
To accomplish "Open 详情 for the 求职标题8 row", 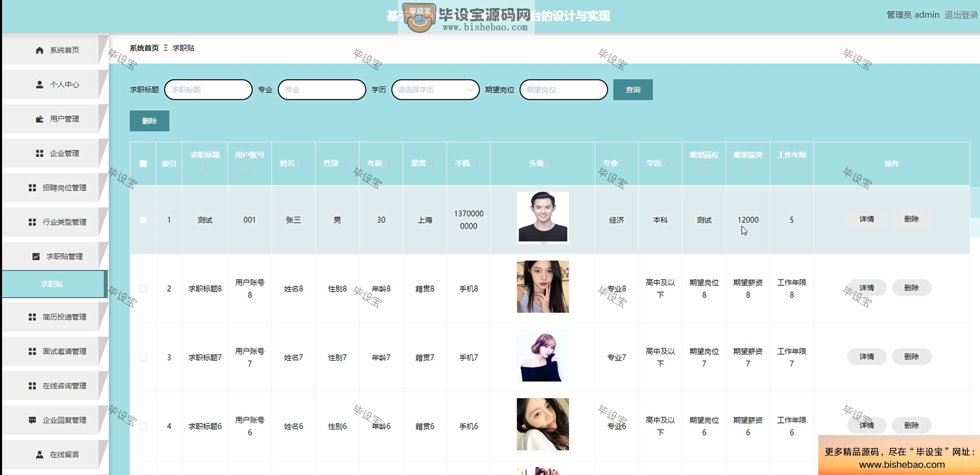I will [x=867, y=288].
